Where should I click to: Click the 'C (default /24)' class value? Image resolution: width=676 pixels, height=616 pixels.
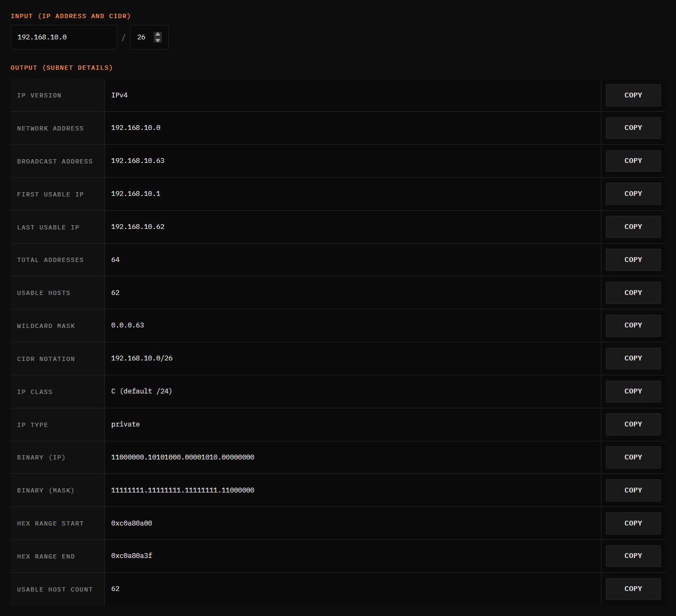(142, 391)
